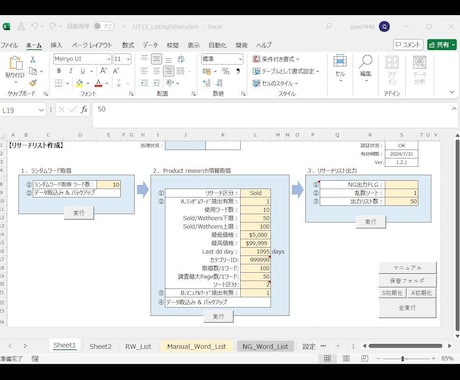Click the Manual button

coord(407,268)
